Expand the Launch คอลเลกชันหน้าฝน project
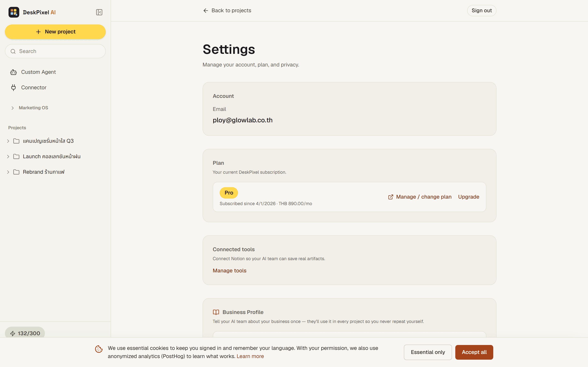 point(8,157)
